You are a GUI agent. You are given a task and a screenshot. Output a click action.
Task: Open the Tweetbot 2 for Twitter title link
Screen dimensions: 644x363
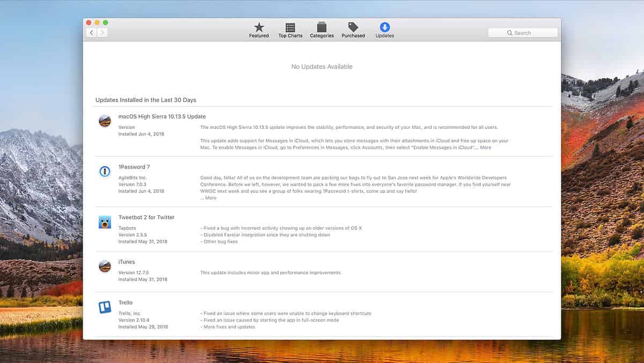147,217
